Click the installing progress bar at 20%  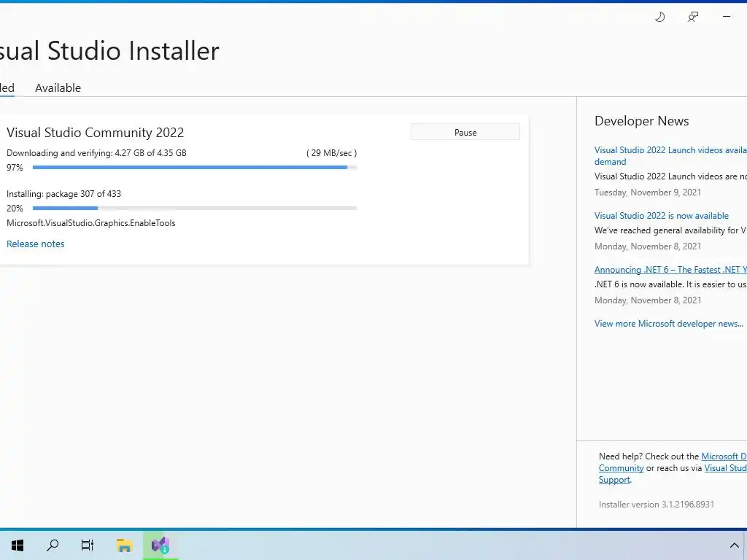194,208
